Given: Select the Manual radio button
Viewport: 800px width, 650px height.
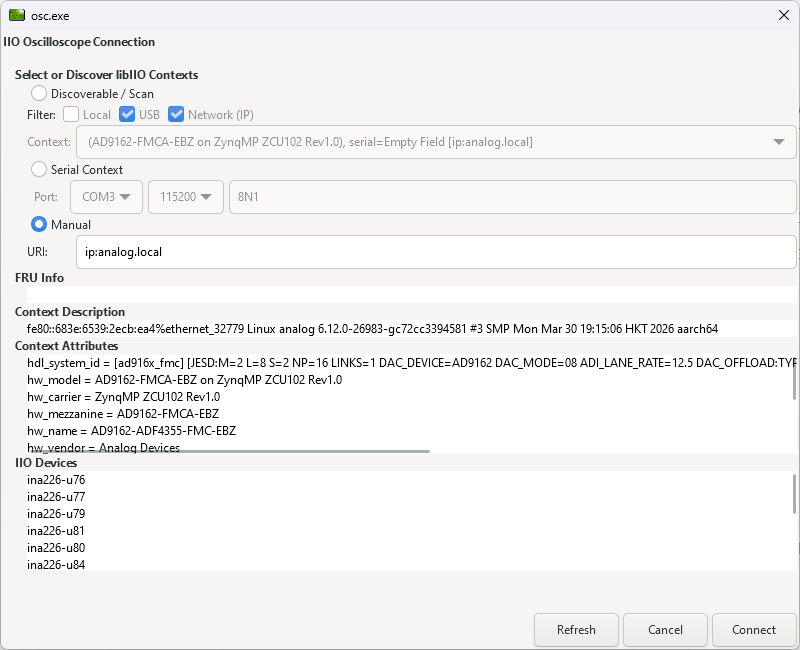Looking at the screenshot, I should pos(39,224).
